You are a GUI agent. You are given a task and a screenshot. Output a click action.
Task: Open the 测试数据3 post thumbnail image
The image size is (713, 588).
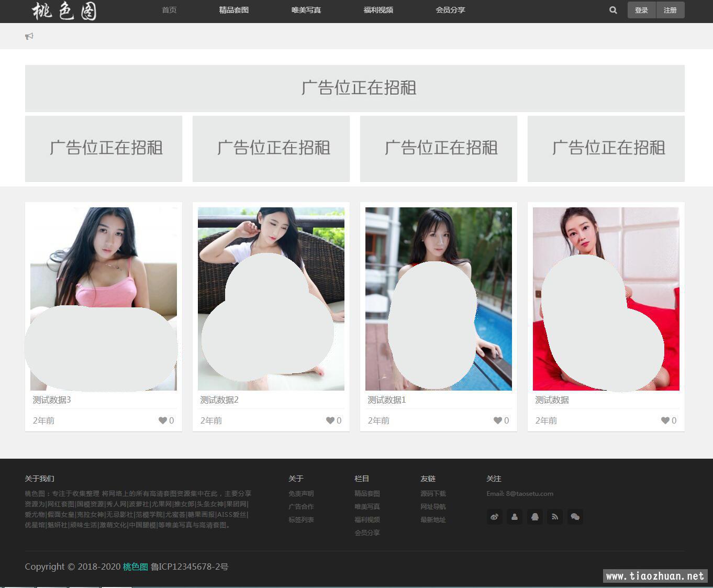[104, 299]
